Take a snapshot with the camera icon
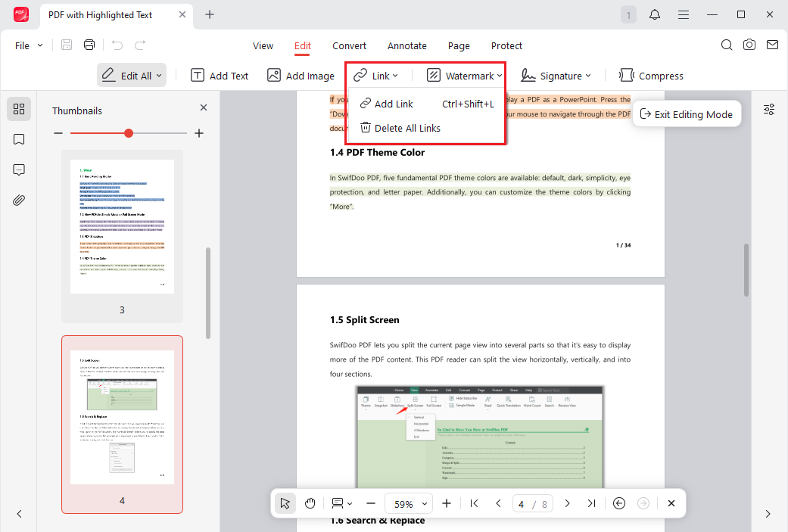This screenshot has height=532, width=788. (749, 45)
